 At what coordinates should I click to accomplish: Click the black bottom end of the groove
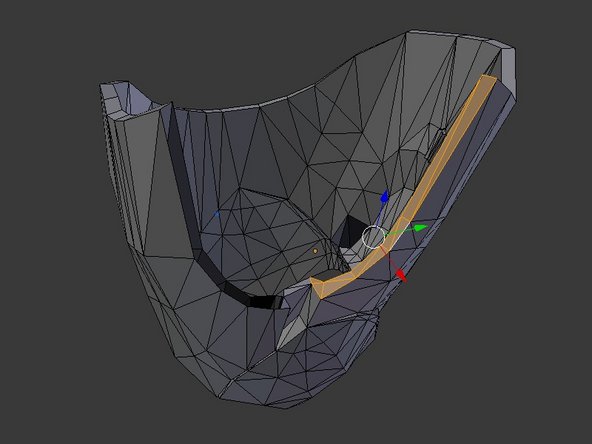266,301
